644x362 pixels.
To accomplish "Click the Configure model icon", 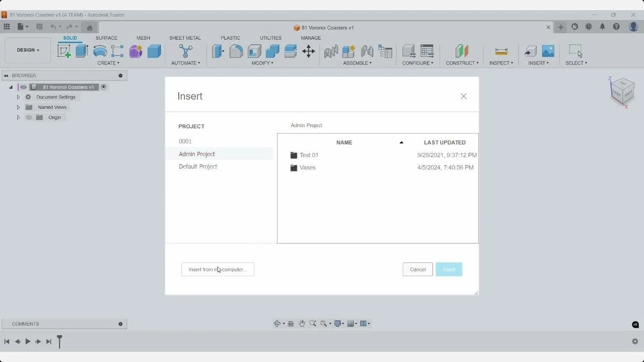I will [x=409, y=51].
